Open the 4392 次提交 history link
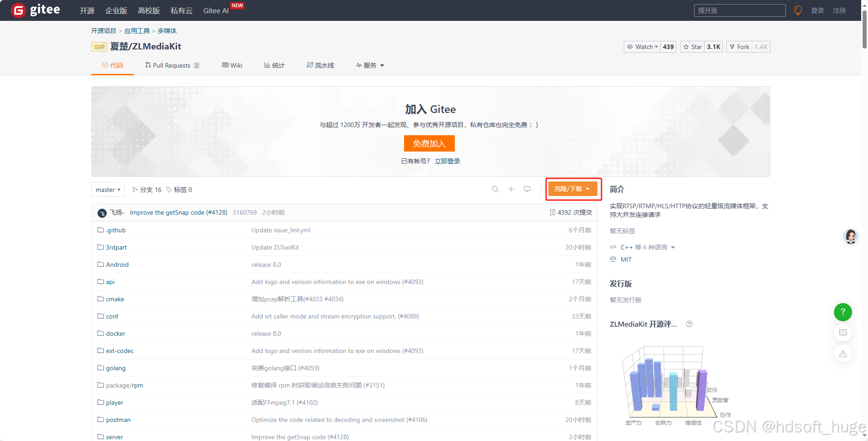 coord(571,212)
